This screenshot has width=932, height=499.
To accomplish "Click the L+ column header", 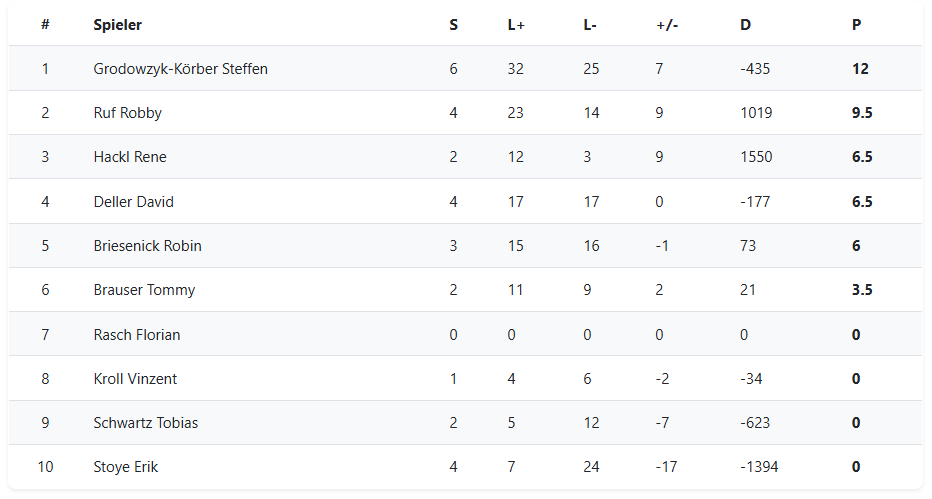I will (x=516, y=25).
